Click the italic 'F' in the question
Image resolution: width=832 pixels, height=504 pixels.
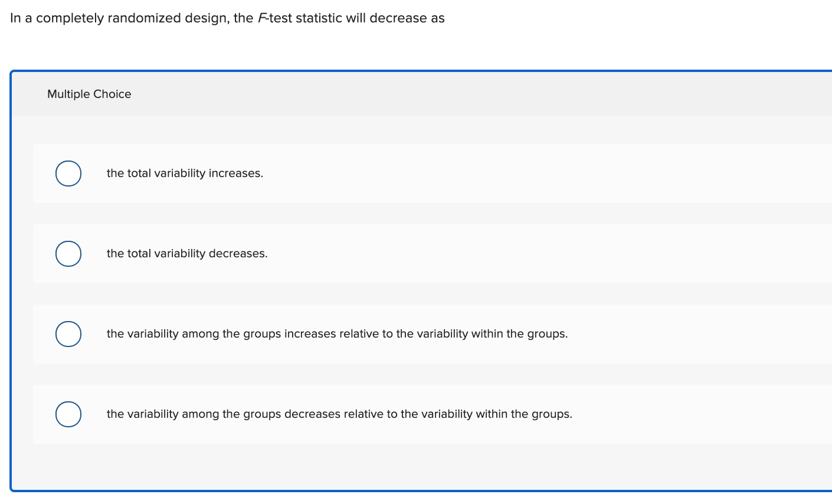[260, 18]
